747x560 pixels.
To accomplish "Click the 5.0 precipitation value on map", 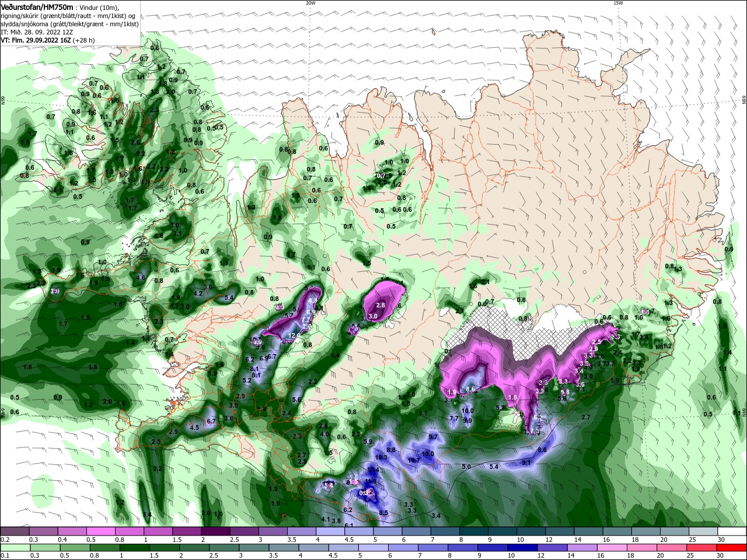I will (466, 467).
